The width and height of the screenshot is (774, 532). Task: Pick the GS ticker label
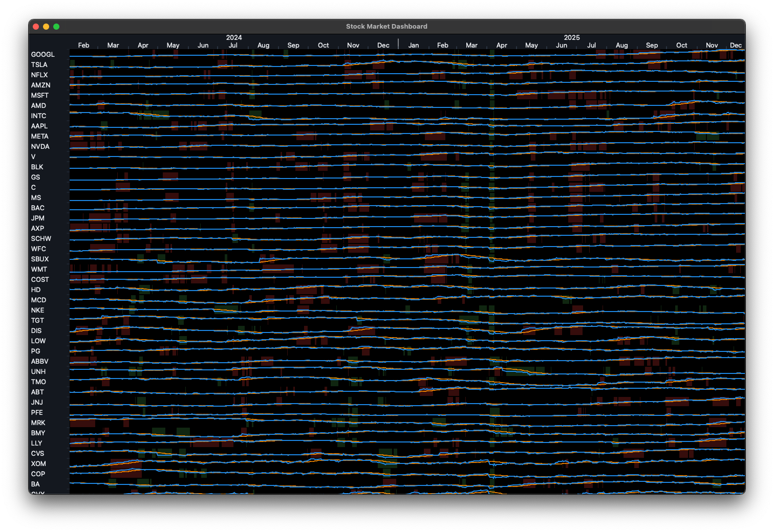35,178
